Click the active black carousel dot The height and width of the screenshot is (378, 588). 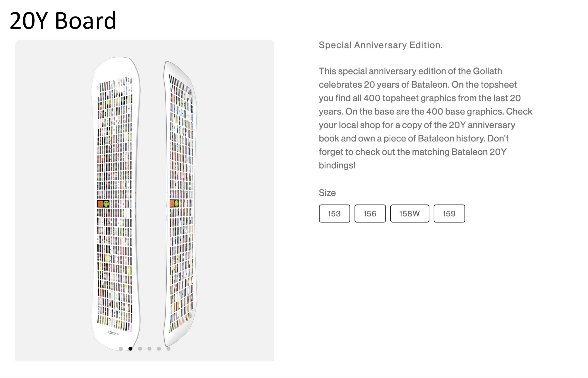pos(131,349)
